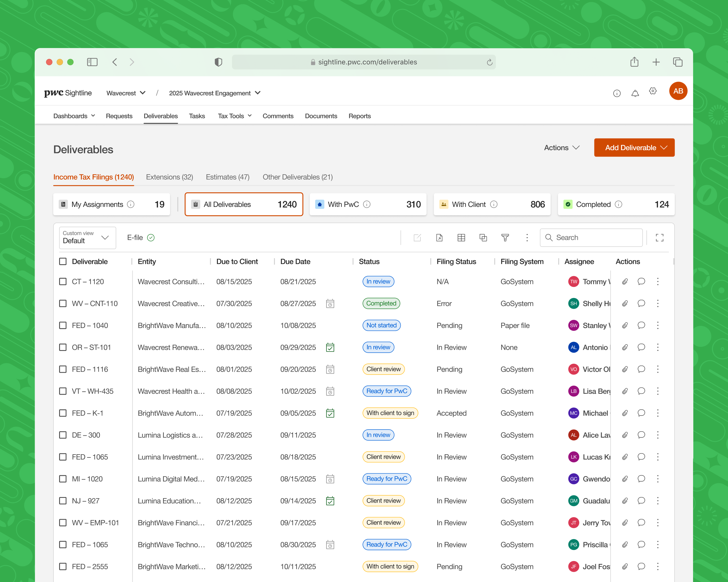Expand the Tax Tools menu
Image resolution: width=728 pixels, height=582 pixels.
[x=235, y=116]
